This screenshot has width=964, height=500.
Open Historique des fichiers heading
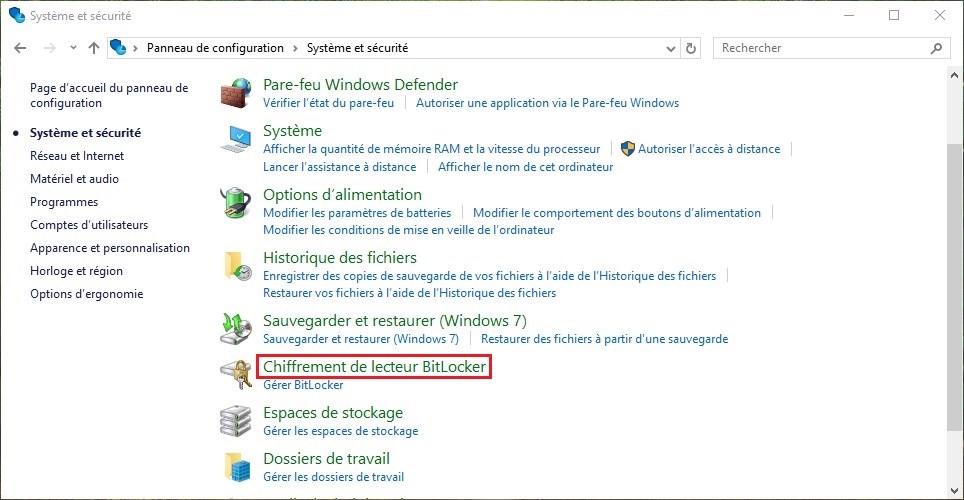pyautogui.click(x=340, y=258)
